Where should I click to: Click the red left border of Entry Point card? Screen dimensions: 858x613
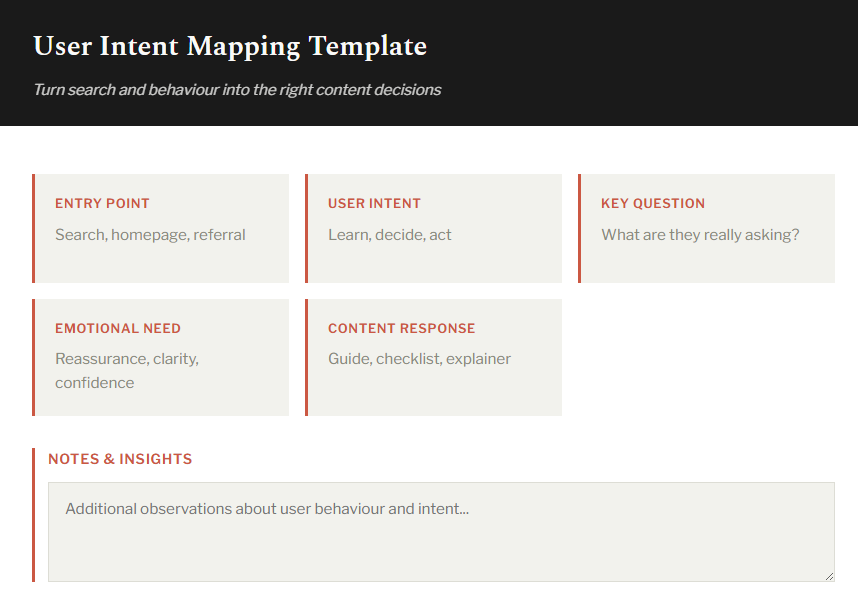pyautogui.click(x=33, y=228)
